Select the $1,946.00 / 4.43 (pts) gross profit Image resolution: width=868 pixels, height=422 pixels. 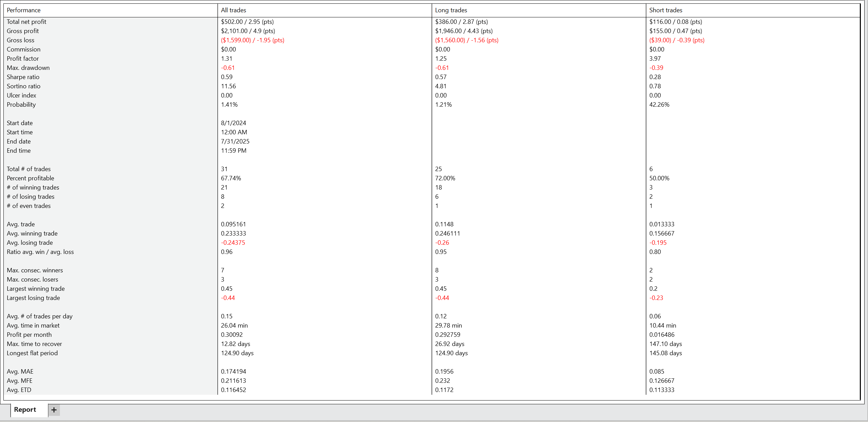click(464, 31)
